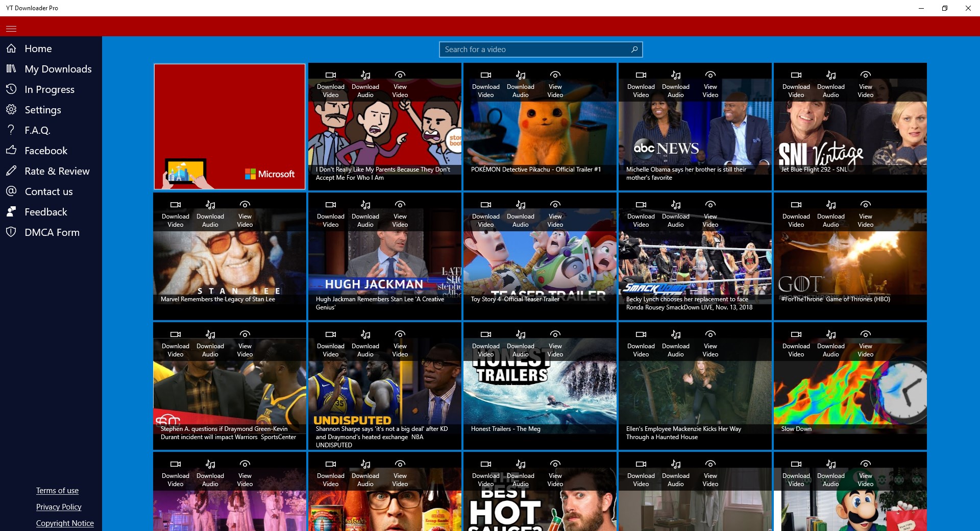Click the Contact us at-sign icon

tap(11, 191)
